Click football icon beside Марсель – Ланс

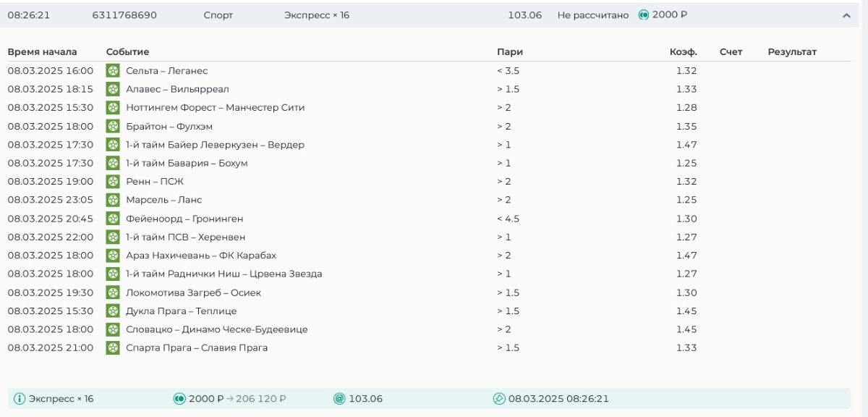113,200
